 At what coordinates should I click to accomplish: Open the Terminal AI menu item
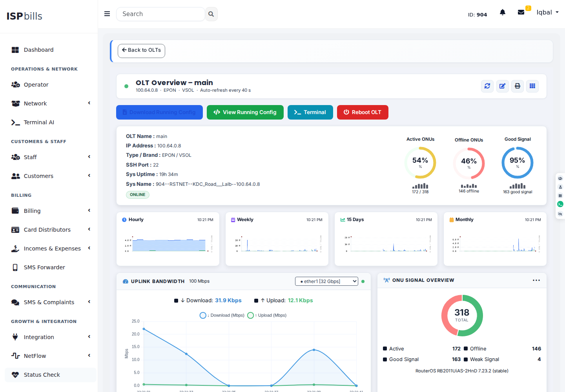pyautogui.click(x=50, y=122)
